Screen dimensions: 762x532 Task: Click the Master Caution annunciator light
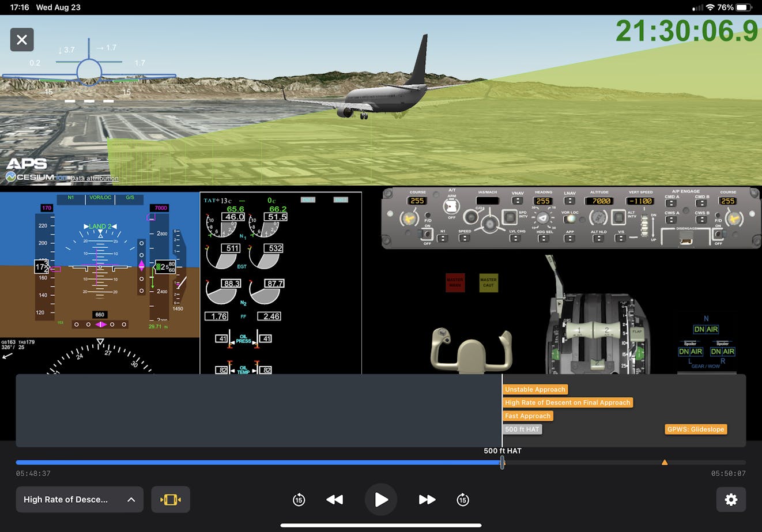[488, 283]
